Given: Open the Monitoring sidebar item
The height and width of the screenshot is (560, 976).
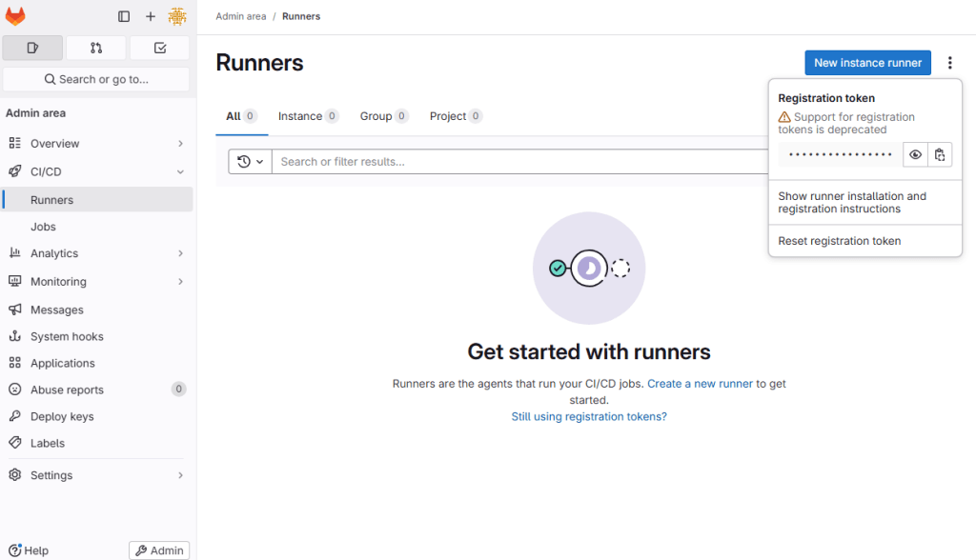Looking at the screenshot, I should [x=96, y=281].
